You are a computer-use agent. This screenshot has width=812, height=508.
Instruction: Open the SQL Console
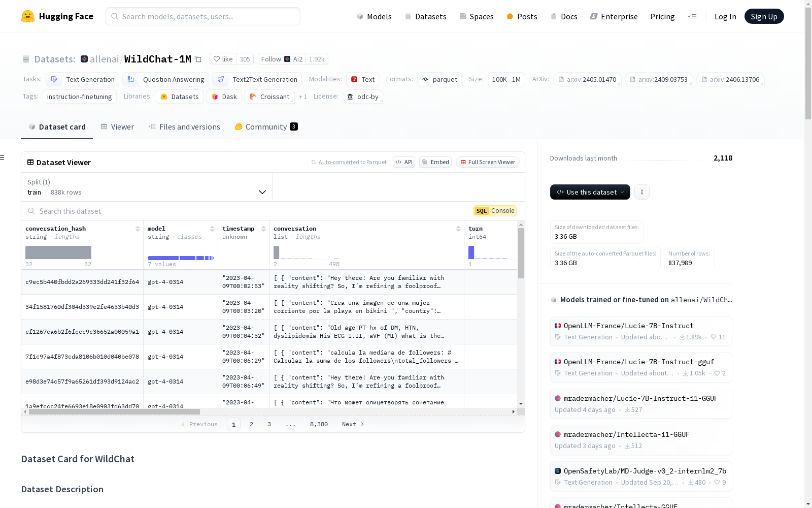(x=495, y=211)
